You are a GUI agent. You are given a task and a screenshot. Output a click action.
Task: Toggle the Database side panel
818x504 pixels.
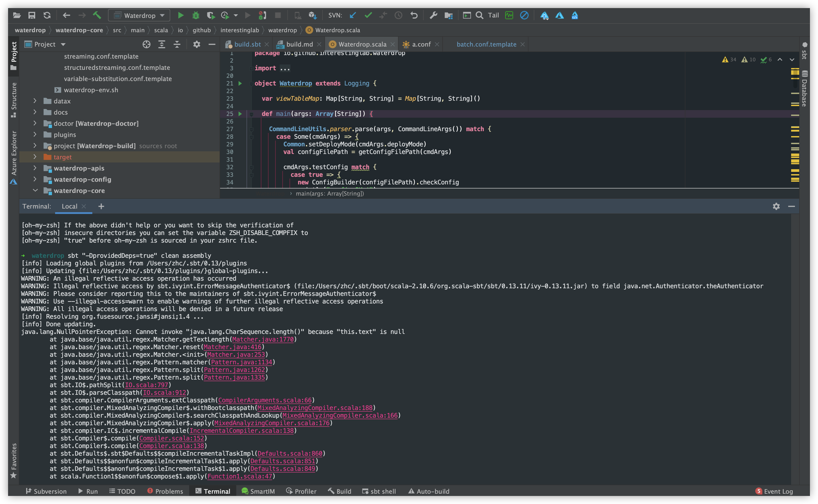pyautogui.click(x=804, y=88)
